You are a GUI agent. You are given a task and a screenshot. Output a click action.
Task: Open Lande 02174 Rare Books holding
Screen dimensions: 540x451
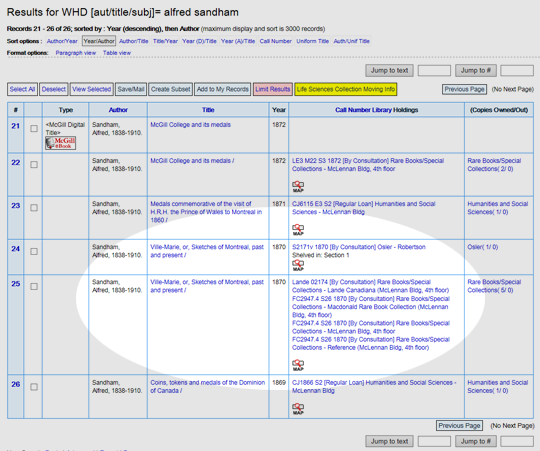click(x=371, y=286)
